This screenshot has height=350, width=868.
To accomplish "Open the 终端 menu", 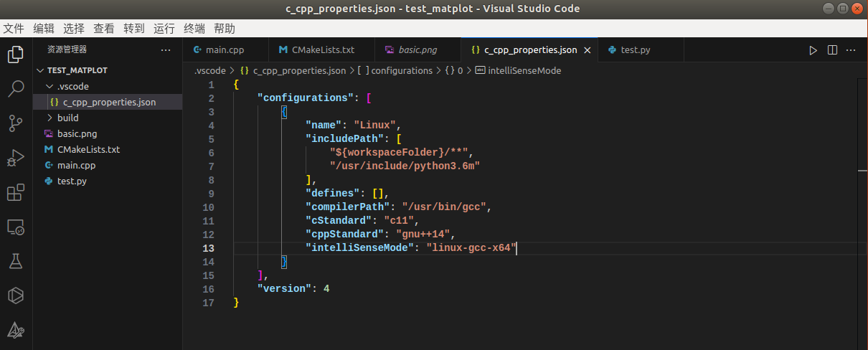I will pyautogui.click(x=194, y=29).
